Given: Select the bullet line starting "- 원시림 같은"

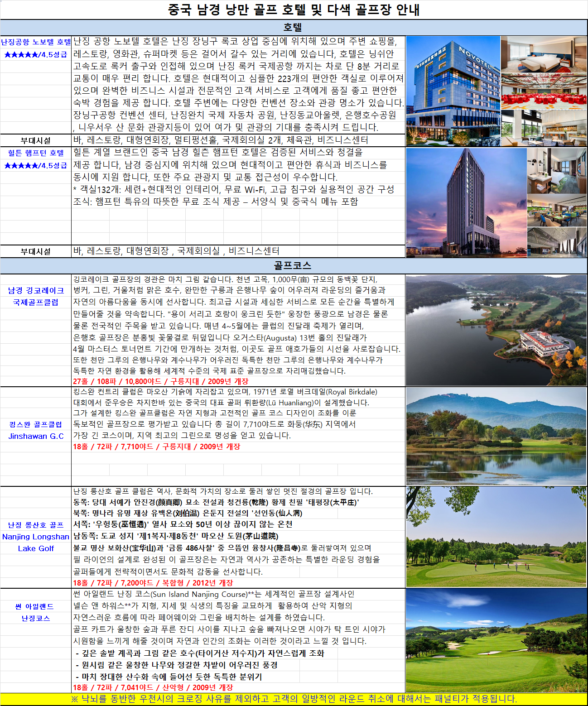Looking at the screenshot, I should pos(176,665).
